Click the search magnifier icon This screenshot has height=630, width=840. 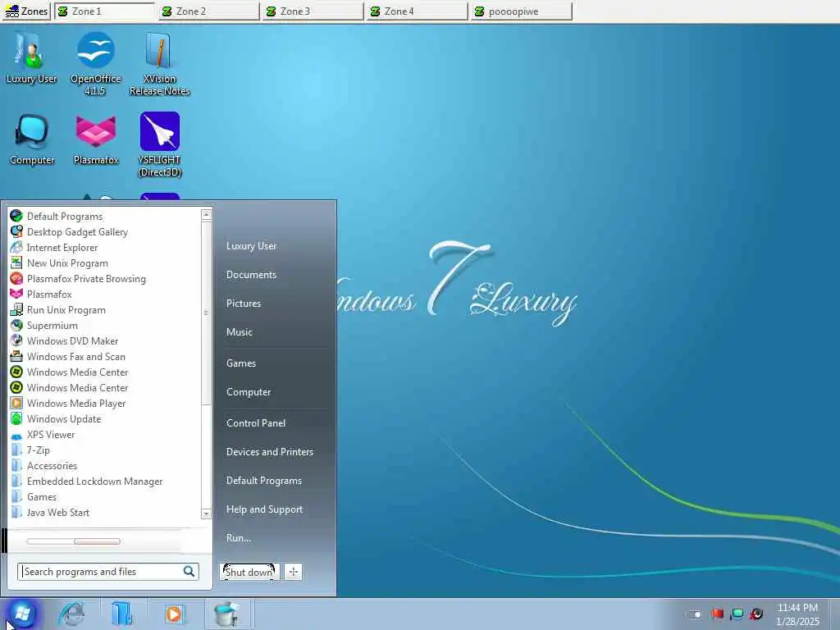tap(189, 572)
